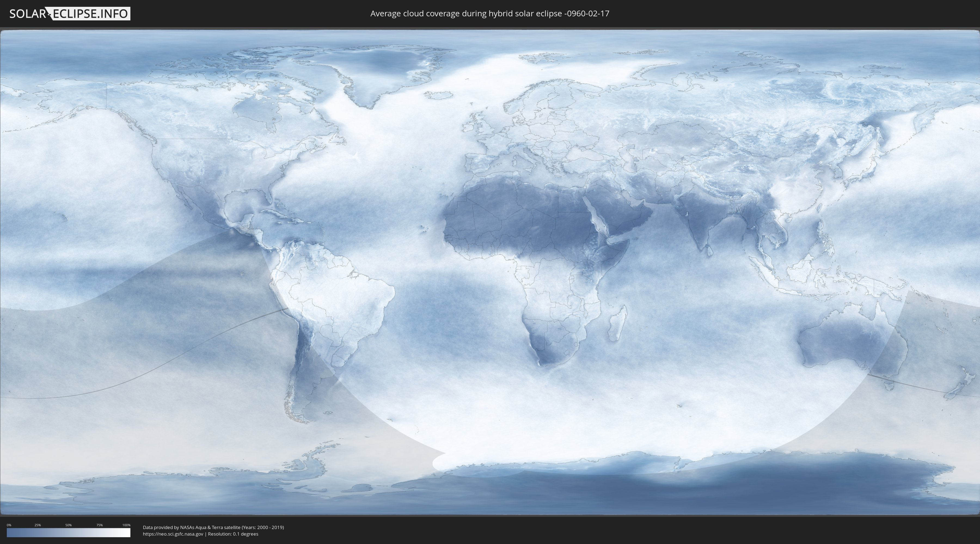
Task: Click the NASA Aqua & Terra data credit
Action: coord(213,527)
